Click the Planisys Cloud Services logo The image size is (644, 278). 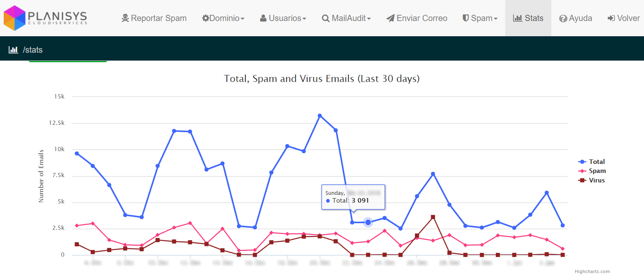coord(45,18)
